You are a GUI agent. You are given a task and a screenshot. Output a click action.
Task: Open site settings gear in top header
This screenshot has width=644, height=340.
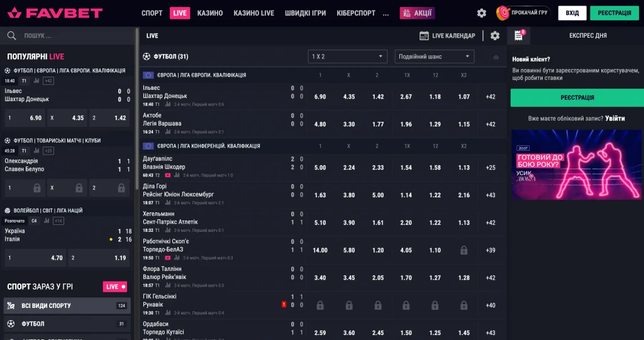pyautogui.click(x=482, y=13)
